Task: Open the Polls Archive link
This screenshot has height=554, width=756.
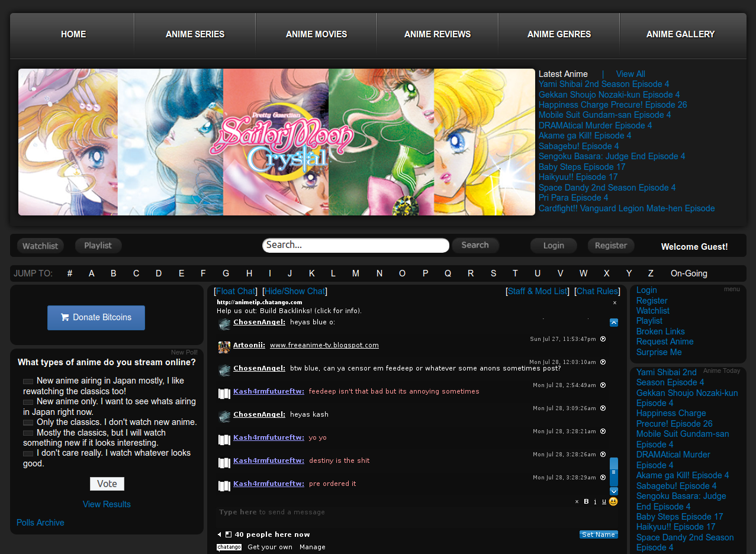Action: tap(40, 523)
